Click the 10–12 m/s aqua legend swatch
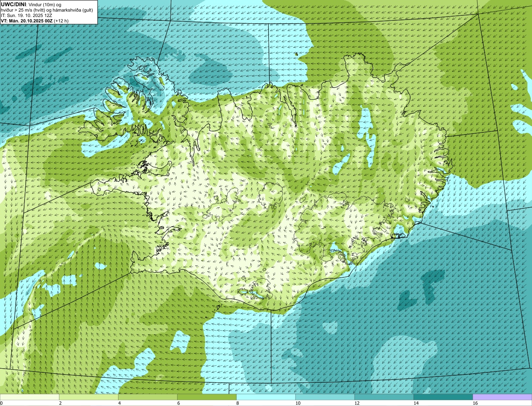This screenshot has height=406, width=532. click(x=325, y=397)
